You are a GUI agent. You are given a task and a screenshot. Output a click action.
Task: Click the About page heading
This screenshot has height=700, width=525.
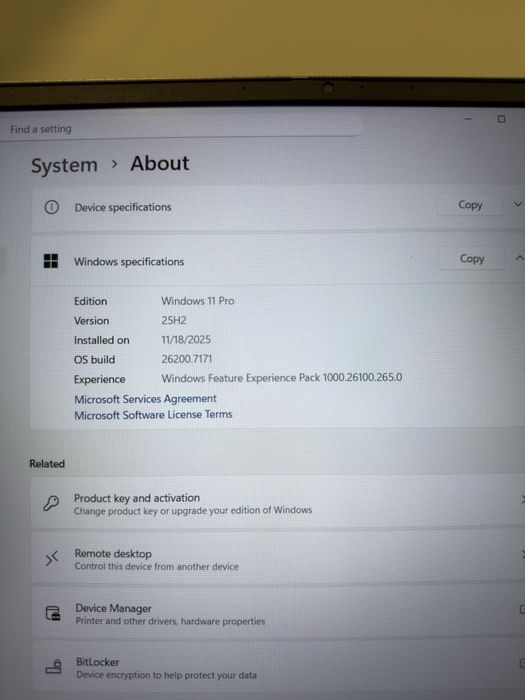(160, 163)
